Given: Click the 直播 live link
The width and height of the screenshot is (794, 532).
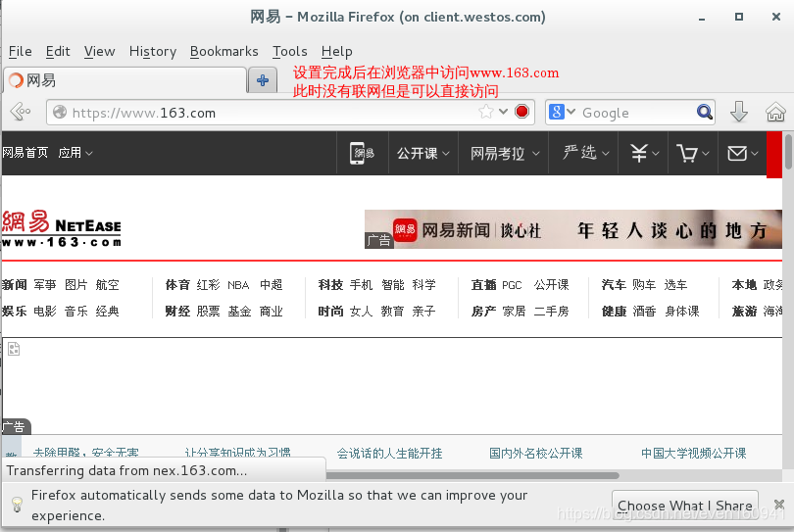Looking at the screenshot, I should point(483,285).
